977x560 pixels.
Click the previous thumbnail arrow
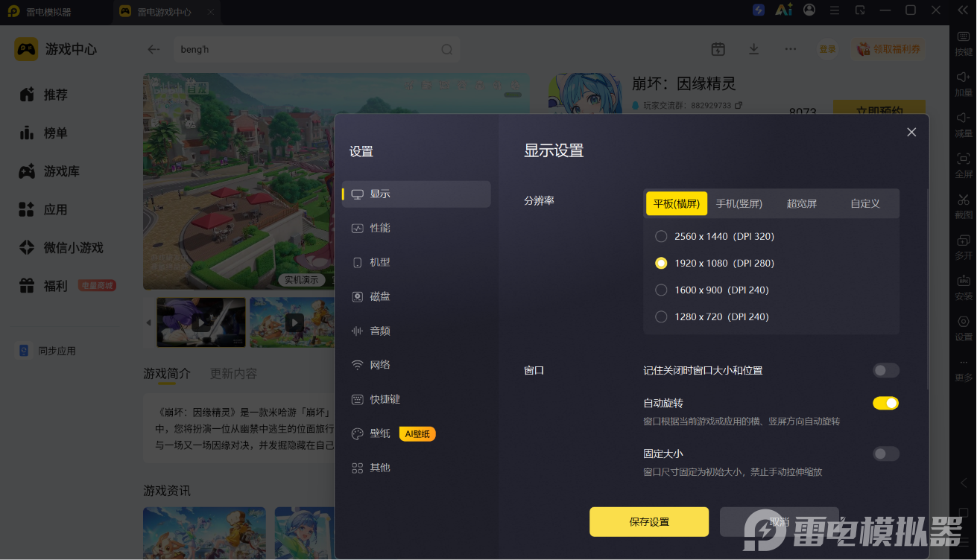click(x=148, y=322)
